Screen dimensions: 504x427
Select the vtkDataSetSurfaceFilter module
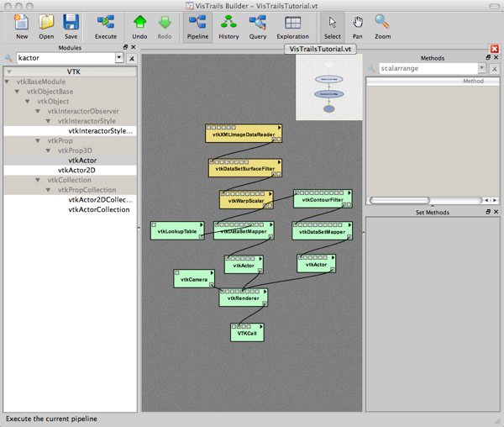(x=245, y=168)
